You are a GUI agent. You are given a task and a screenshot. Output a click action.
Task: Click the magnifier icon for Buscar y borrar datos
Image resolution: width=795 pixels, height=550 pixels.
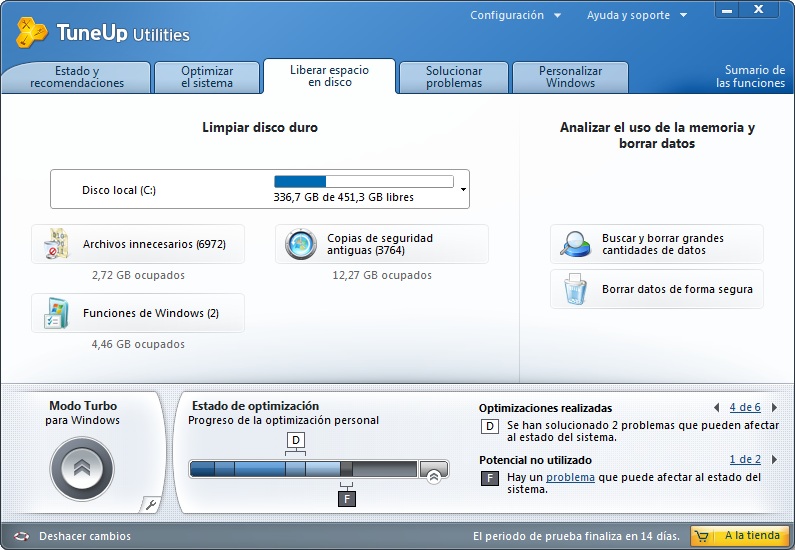tap(575, 244)
